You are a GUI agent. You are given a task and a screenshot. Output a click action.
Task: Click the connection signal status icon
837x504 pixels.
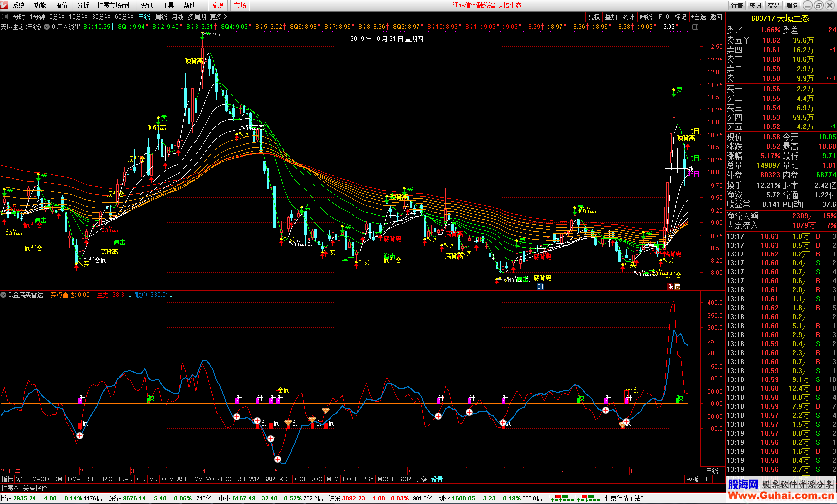[576, 498]
